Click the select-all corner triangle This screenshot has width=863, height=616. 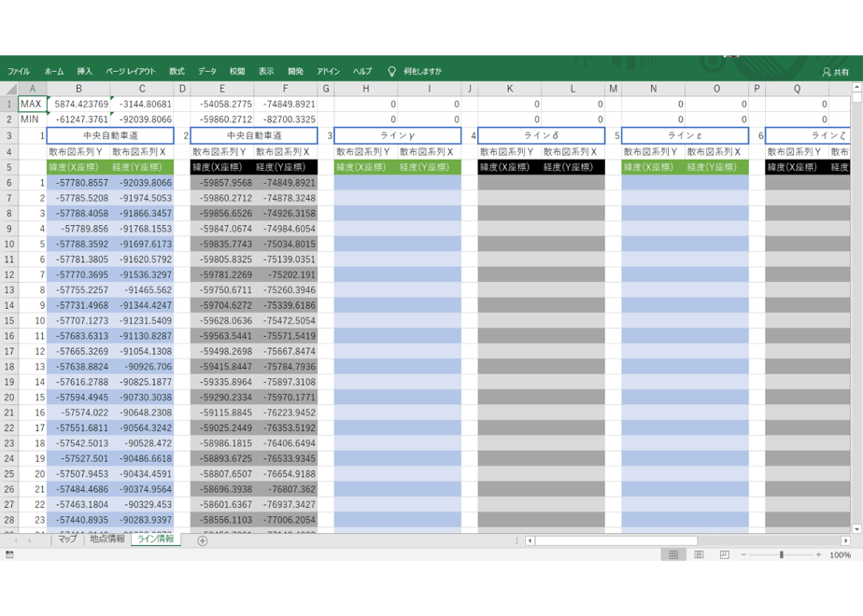(9, 89)
